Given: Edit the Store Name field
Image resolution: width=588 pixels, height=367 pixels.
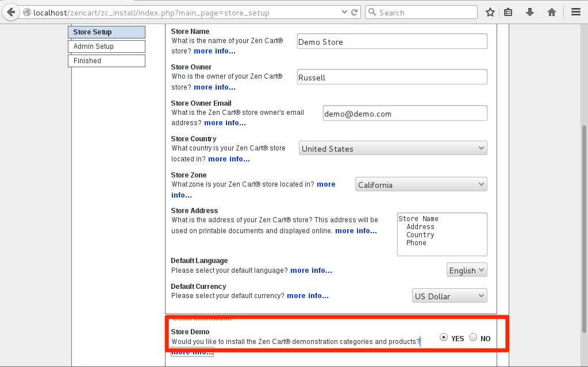Looking at the screenshot, I should click(x=392, y=41).
